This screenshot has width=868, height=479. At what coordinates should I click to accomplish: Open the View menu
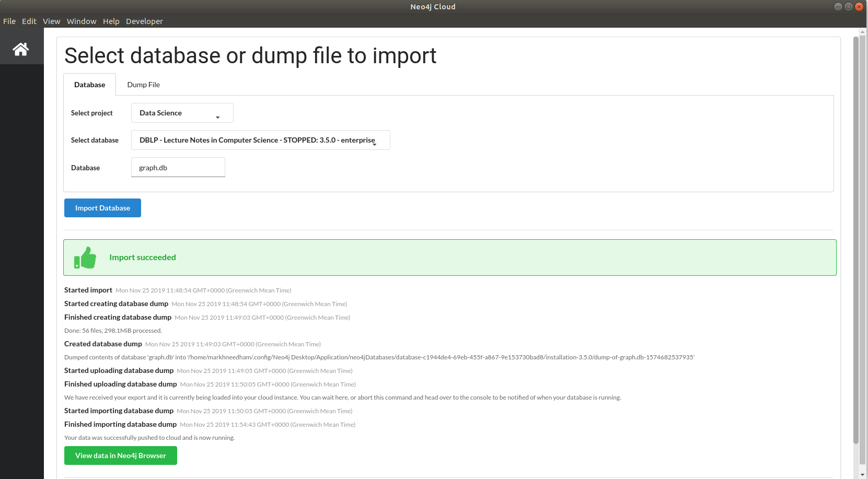pyautogui.click(x=52, y=21)
